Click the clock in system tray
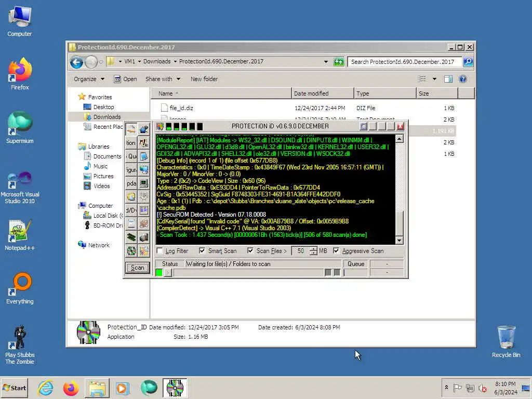This screenshot has height=399, width=532. (505, 388)
